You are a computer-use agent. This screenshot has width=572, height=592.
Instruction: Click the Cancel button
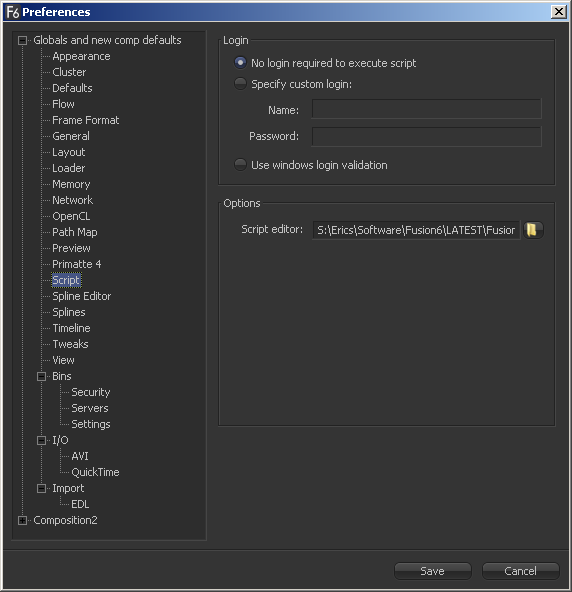click(x=520, y=571)
